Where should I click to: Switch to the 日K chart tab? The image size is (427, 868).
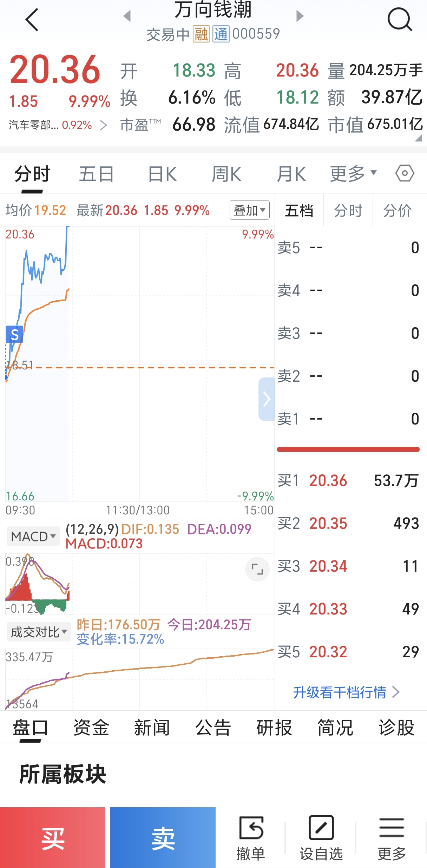[x=163, y=174]
